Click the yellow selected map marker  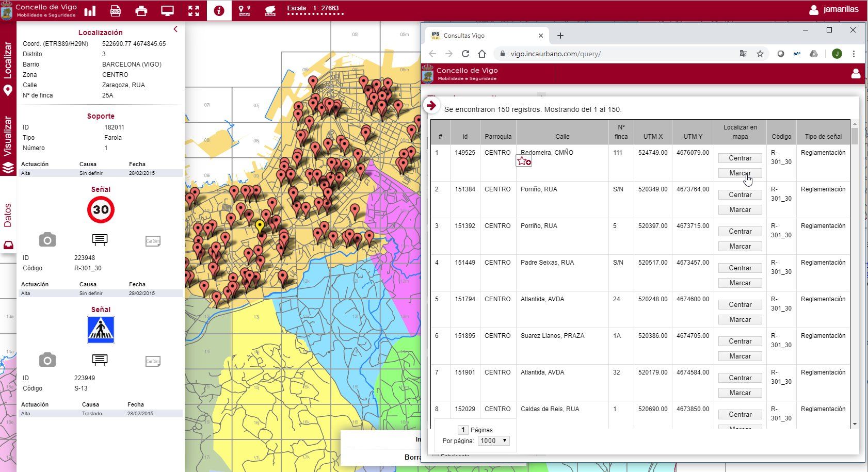pos(260,226)
